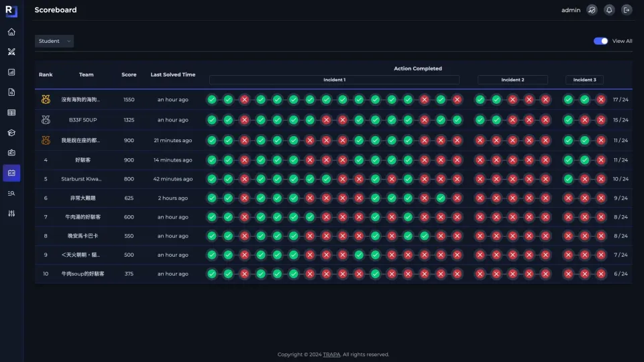Viewport: 644px width, 362px height.
Task: Open the Home icon in sidebar
Action: pyautogui.click(x=11, y=32)
